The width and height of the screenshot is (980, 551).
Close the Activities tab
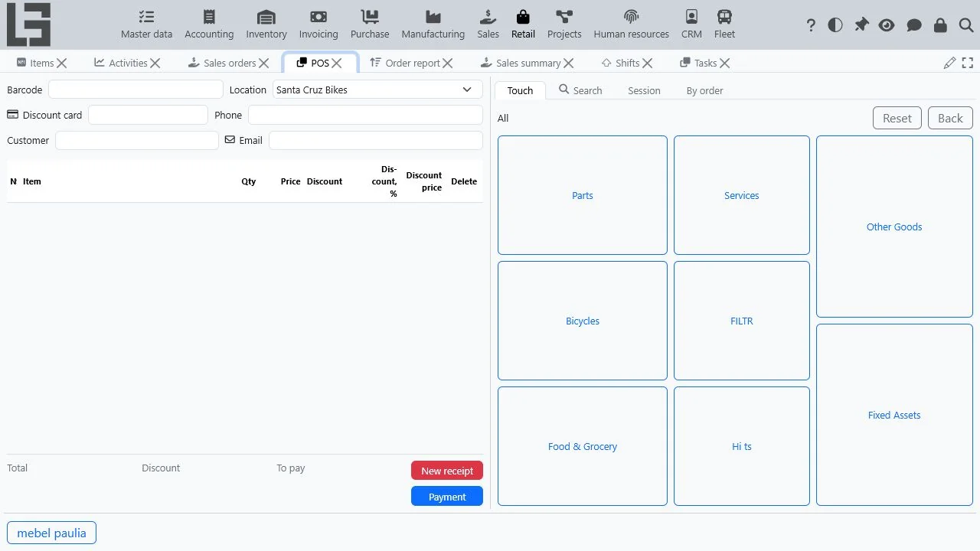[155, 64]
